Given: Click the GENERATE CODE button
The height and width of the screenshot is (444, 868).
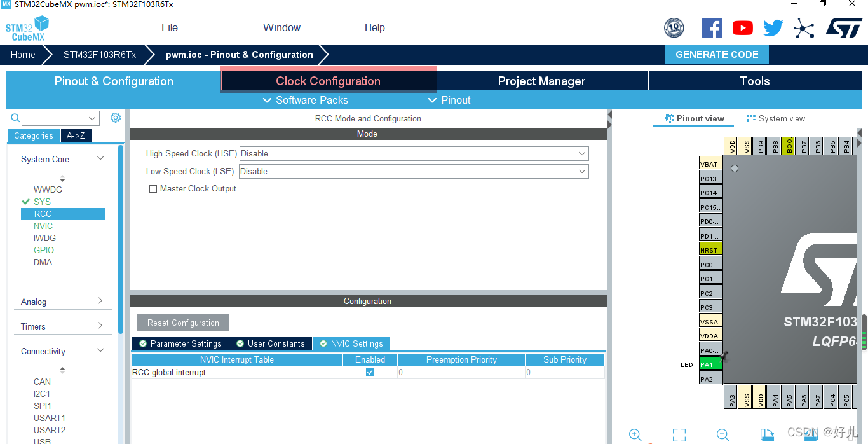Looking at the screenshot, I should coord(717,55).
